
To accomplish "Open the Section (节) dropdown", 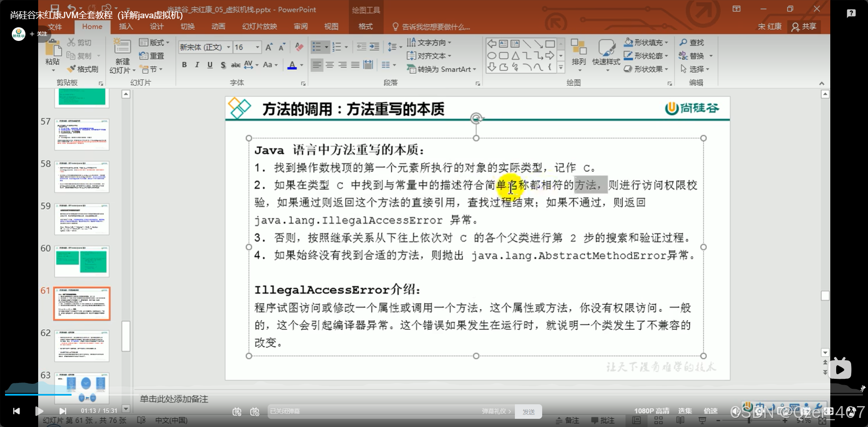I will 151,69.
